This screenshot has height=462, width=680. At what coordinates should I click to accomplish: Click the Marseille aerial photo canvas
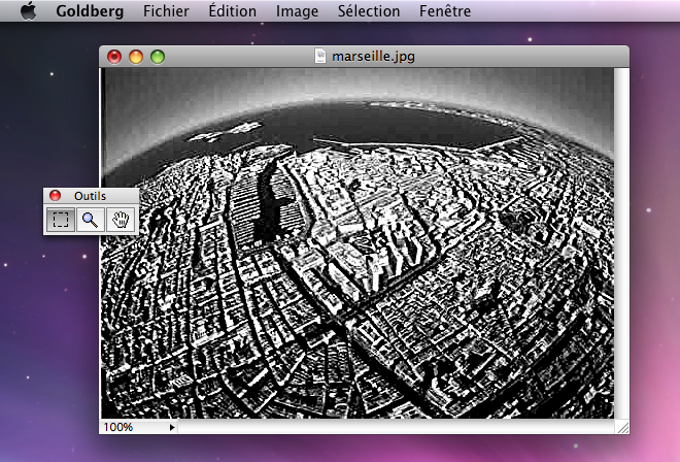pyautogui.click(x=358, y=243)
